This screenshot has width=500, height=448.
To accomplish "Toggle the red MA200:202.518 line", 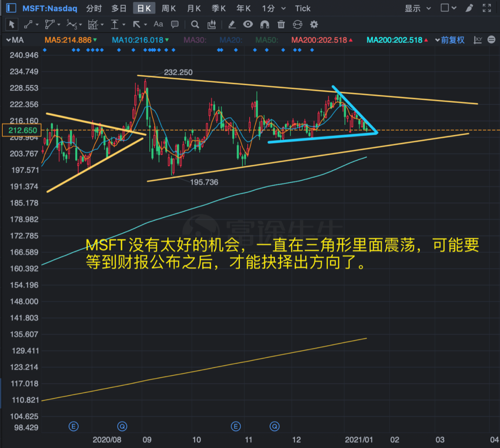I will click(322, 40).
